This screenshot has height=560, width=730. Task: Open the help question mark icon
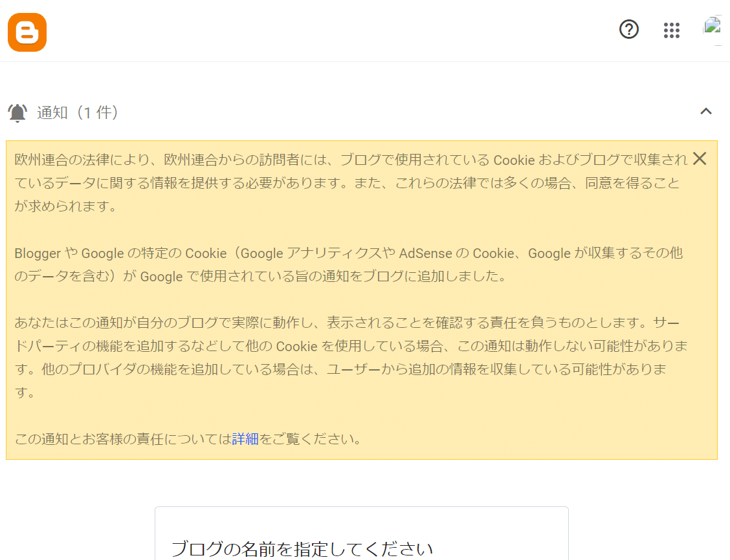(x=628, y=30)
